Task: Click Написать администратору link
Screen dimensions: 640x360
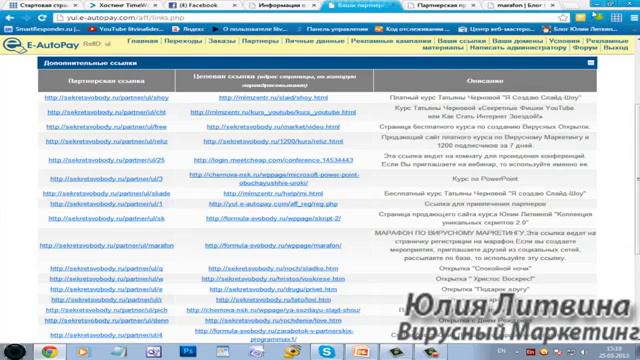Action: 518,48
